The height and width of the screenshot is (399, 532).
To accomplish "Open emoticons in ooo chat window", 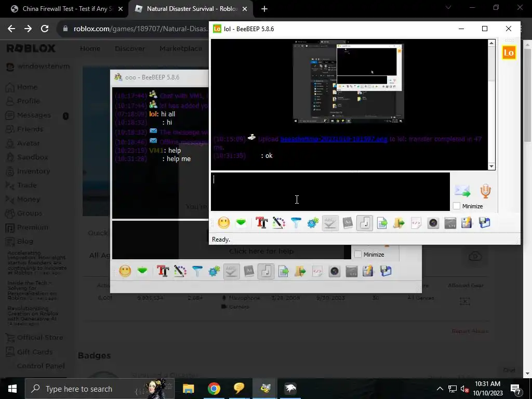I will 125,271.
